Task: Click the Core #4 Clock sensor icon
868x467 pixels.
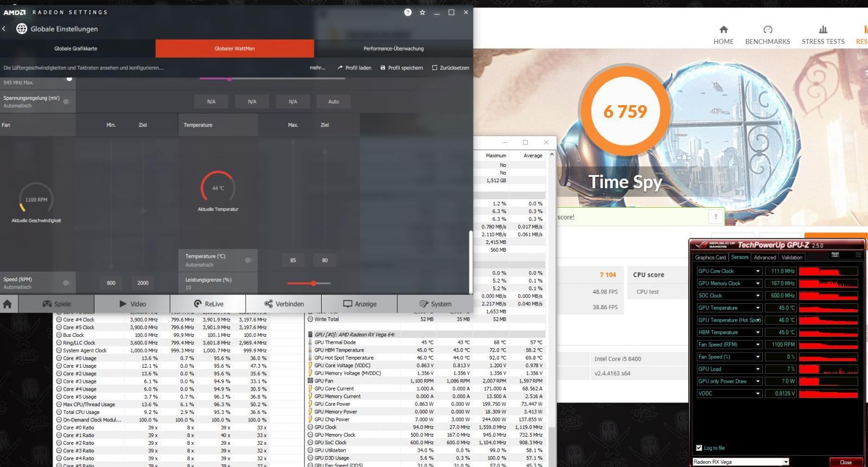Action: point(58,319)
